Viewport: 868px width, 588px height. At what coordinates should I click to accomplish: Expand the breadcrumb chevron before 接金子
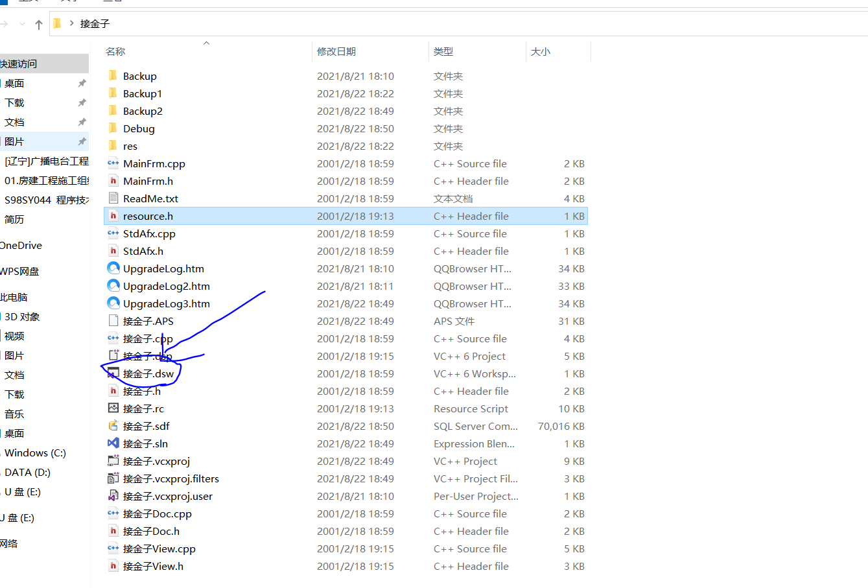pos(71,23)
